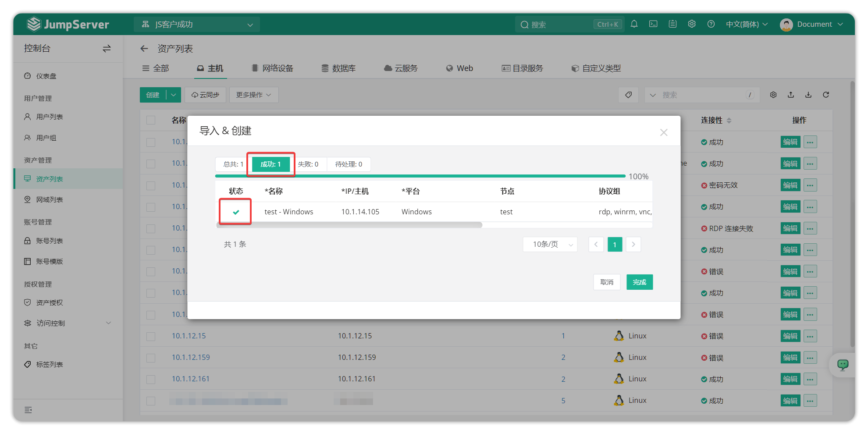Check the checkbox for asset 10.1.12.15
Image resolution: width=868 pixels, height=430 pixels.
tap(151, 336)
